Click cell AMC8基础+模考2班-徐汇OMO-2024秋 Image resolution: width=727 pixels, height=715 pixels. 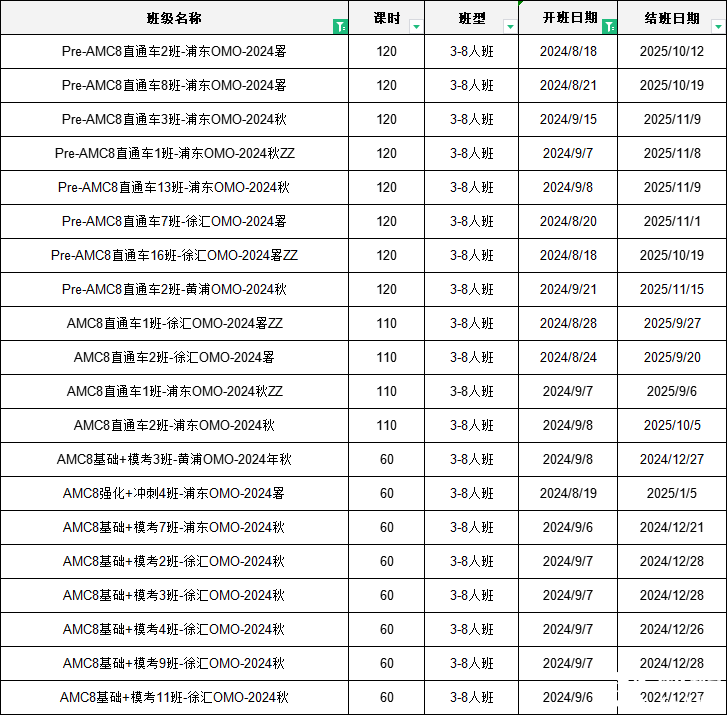click(x=174, y=562)
